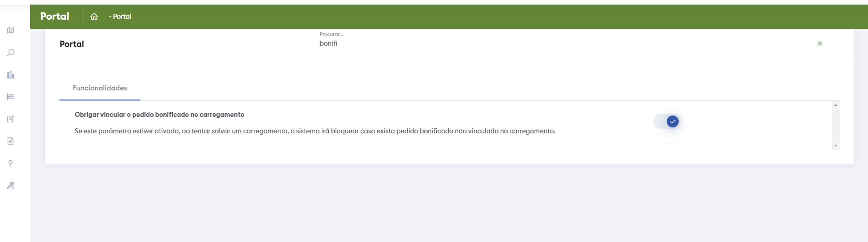
Task: Click the '- Portal' breadcrumb link
Action: [120, 16]
